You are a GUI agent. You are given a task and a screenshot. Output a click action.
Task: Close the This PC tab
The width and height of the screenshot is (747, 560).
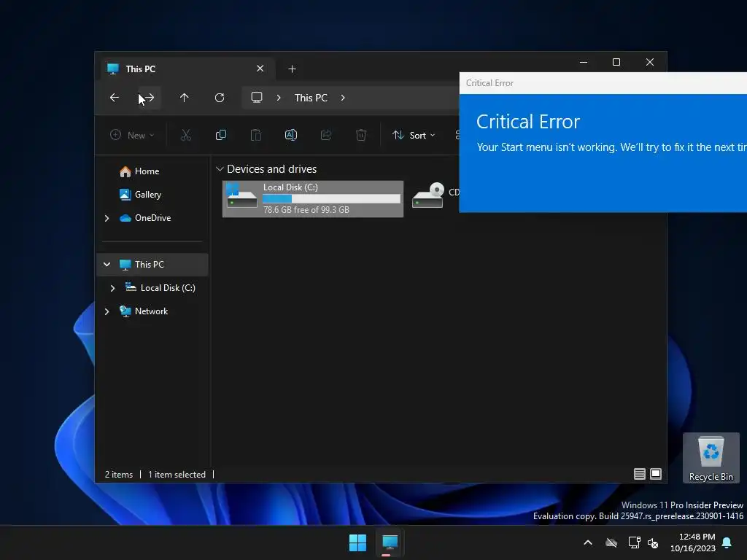point(260,69)
